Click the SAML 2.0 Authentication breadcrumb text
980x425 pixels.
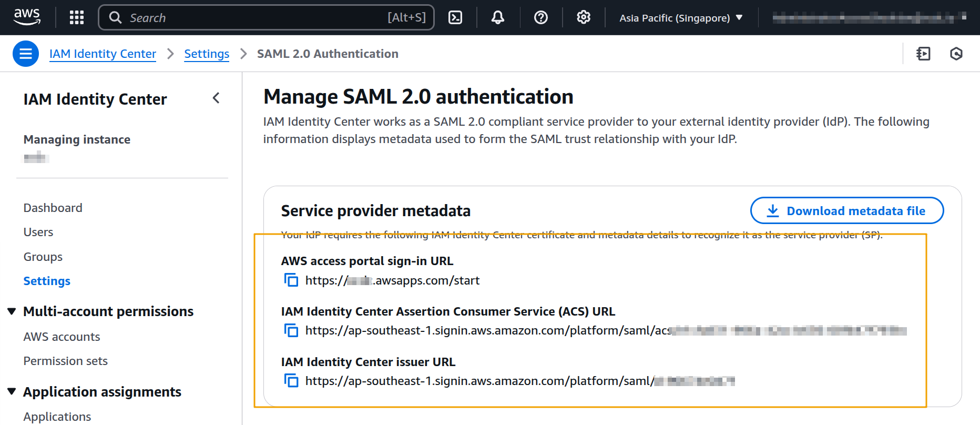[328, 54]
